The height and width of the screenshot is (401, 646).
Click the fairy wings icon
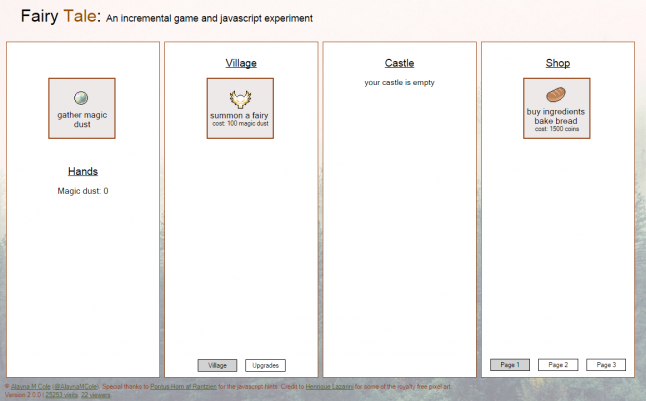[240, 98]
